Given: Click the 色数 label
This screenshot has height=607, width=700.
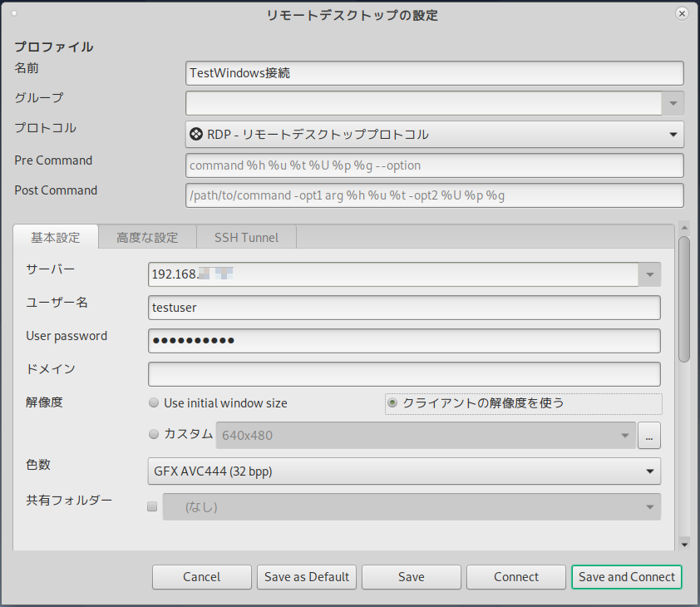Looking at the screenshot, I should (38, 465).
